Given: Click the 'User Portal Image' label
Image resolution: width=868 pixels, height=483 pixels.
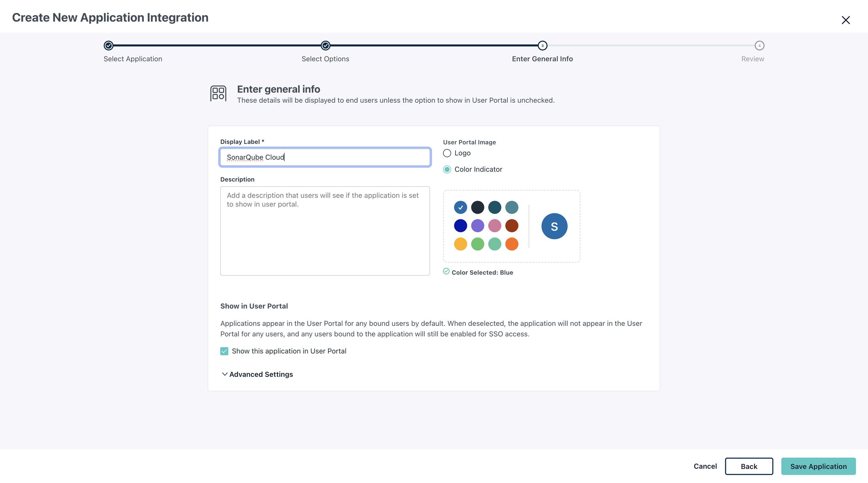Looking at the screenshot, I should click(469, 142).
